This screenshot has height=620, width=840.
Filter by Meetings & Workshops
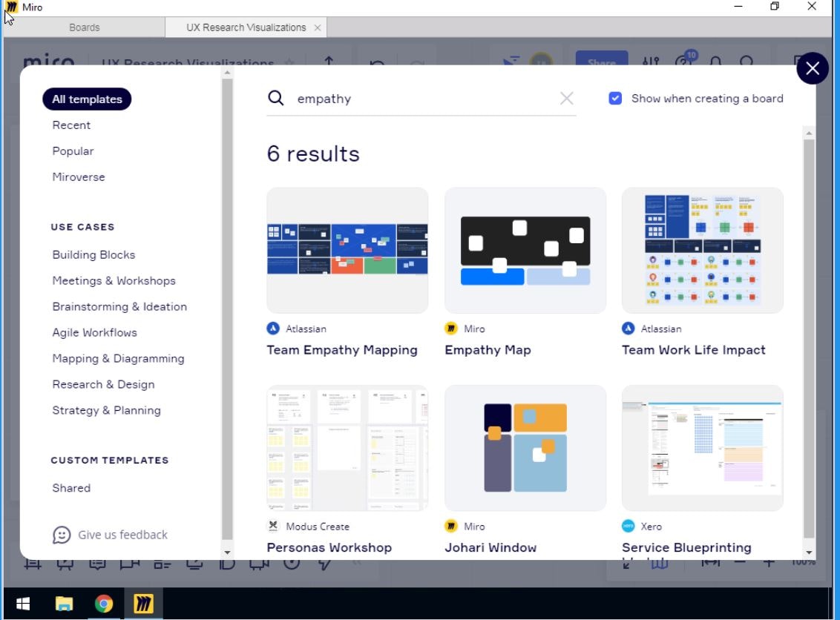pyautogui.click(x=114, y=280)
